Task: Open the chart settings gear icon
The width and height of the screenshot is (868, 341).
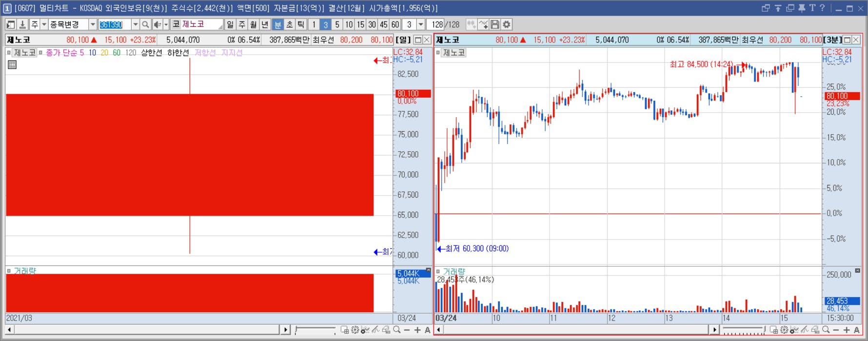Action: [x=507, y=24]
